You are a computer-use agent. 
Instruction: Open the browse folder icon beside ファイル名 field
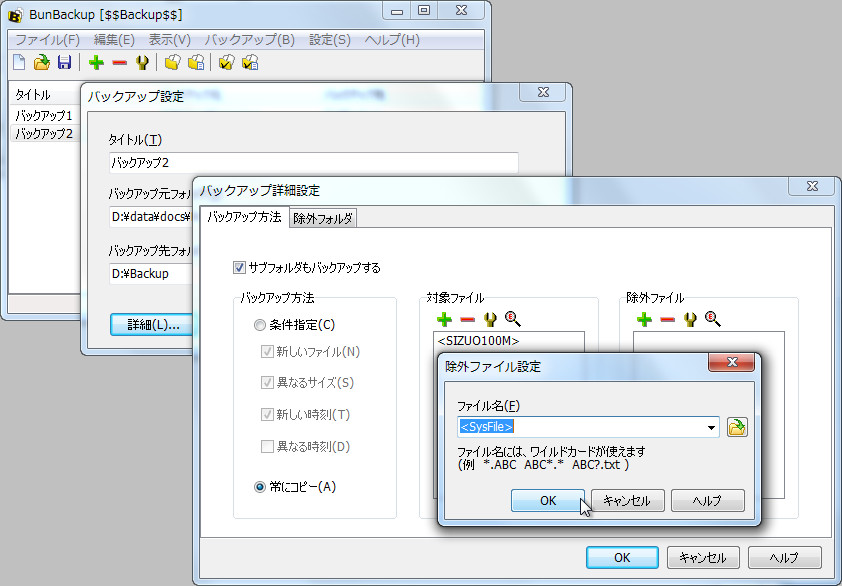738,427
